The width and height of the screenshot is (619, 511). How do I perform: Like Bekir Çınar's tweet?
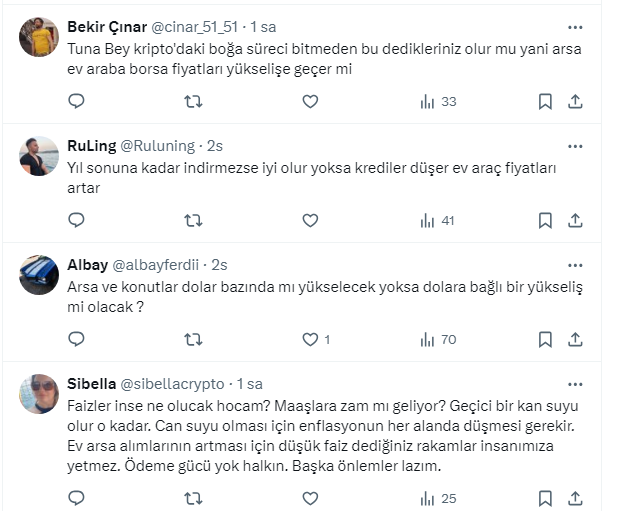point(310,101)
